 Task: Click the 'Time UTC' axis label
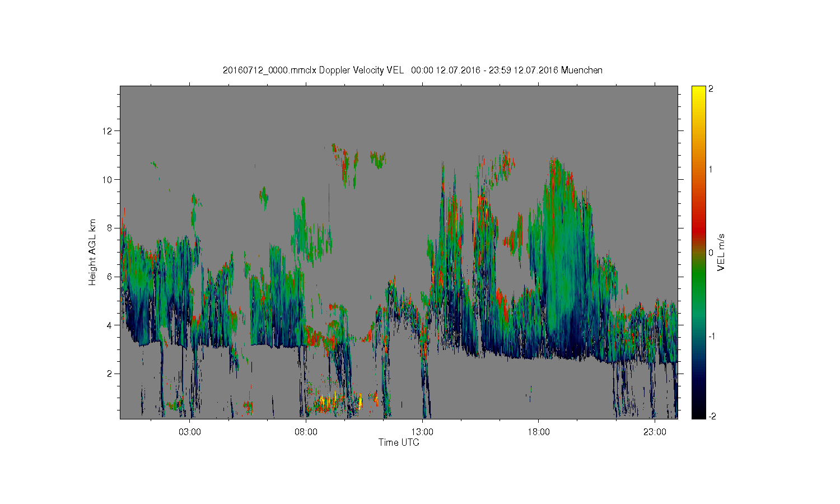pyautogui.click(x=399, y=442)
